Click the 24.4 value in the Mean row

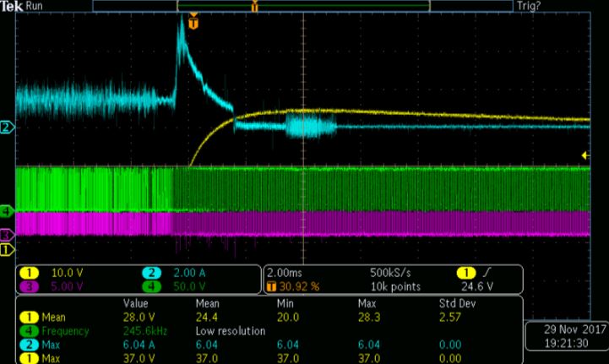pyautogui.click(x=207, y=318)
